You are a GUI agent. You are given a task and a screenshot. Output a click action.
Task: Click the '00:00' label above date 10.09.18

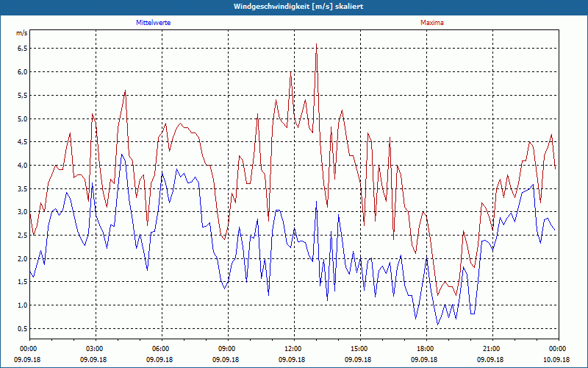pos(559,349)
